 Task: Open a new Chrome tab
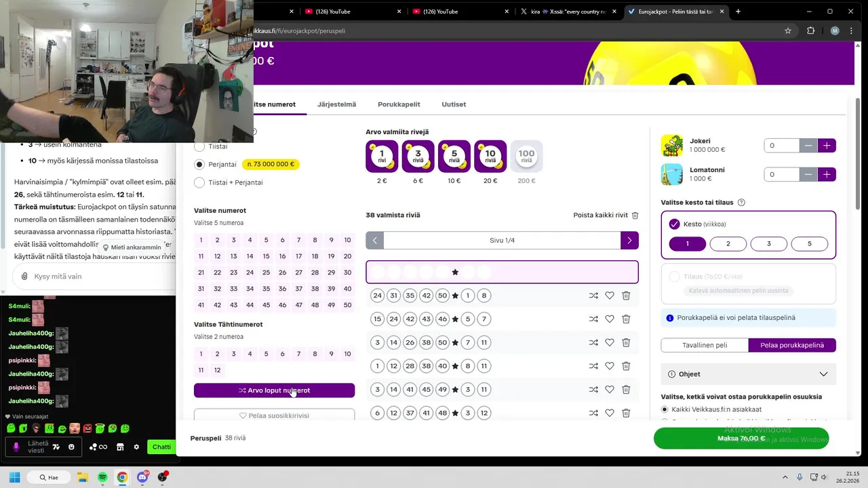pyautogui.click(x=738, y=11)
